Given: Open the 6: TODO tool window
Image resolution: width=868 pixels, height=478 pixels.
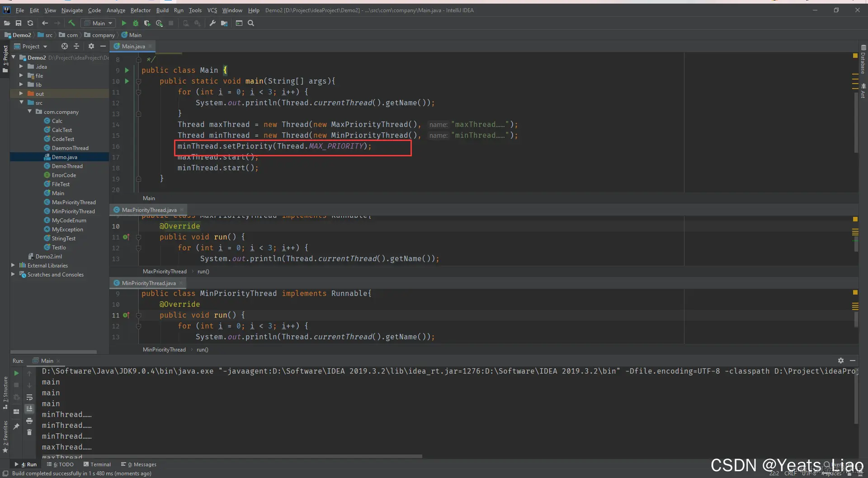Looking at the screenshot, I should click(x=60, y=464).
